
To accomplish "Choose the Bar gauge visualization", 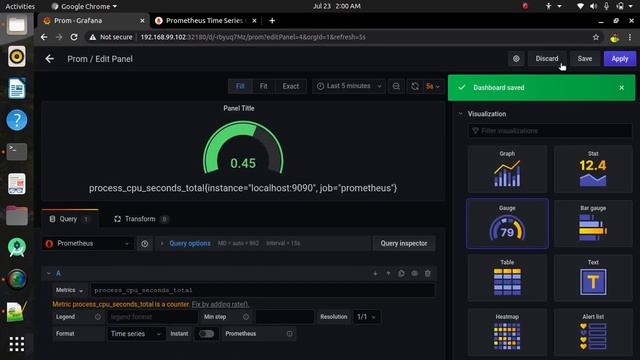I will pos(593,224).
